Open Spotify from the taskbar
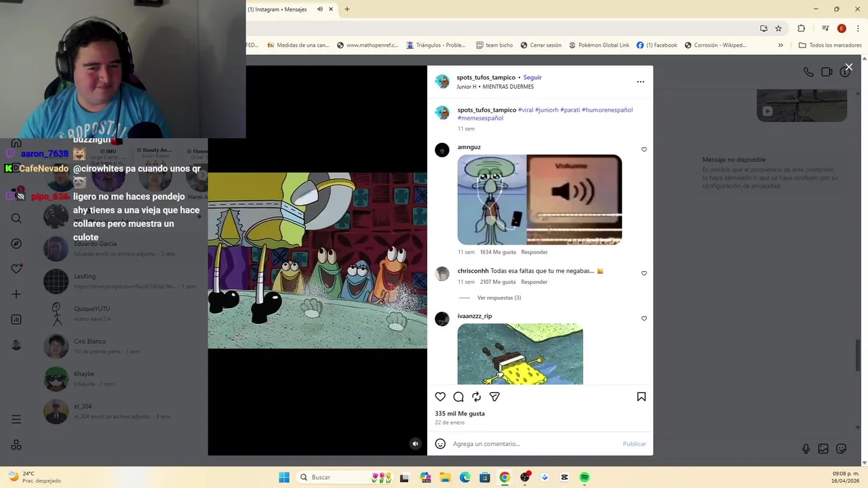The width and height of the screenshot is (868, 488). pyautogui.click(x=585, y=477)
